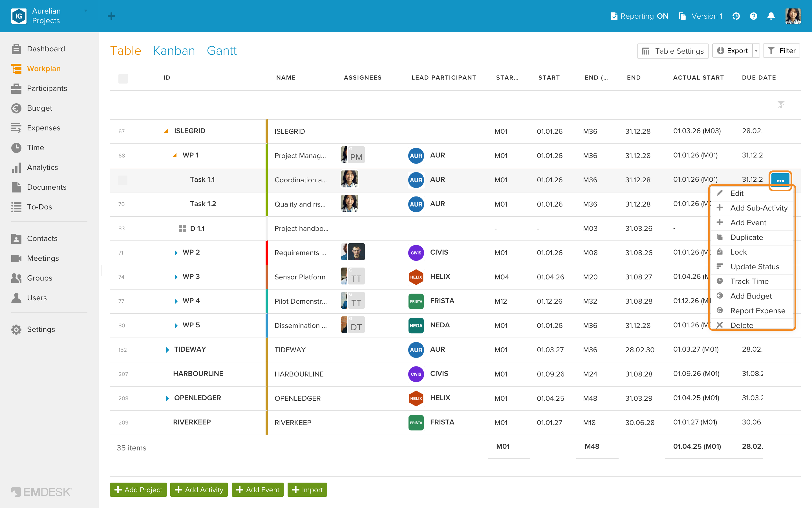The width and height of the screenshot is (812, 508).
Task: Click the Filter button
Action: point(782,51)
